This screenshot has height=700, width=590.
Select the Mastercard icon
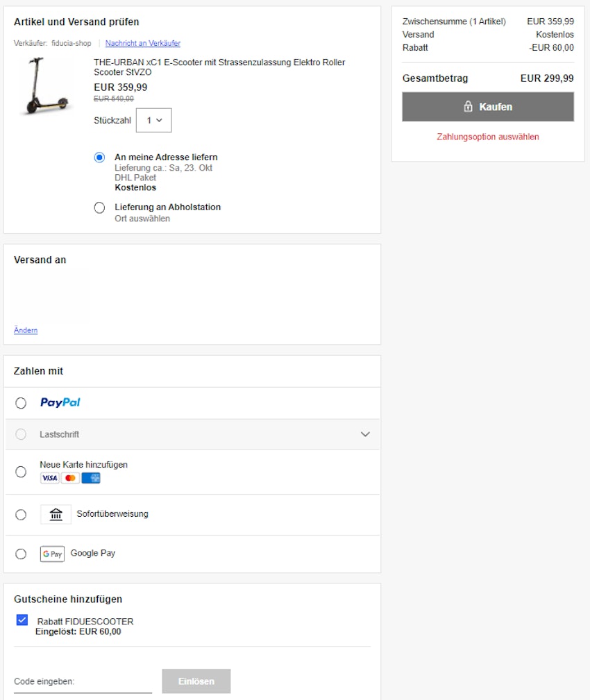tap(69, 478)
